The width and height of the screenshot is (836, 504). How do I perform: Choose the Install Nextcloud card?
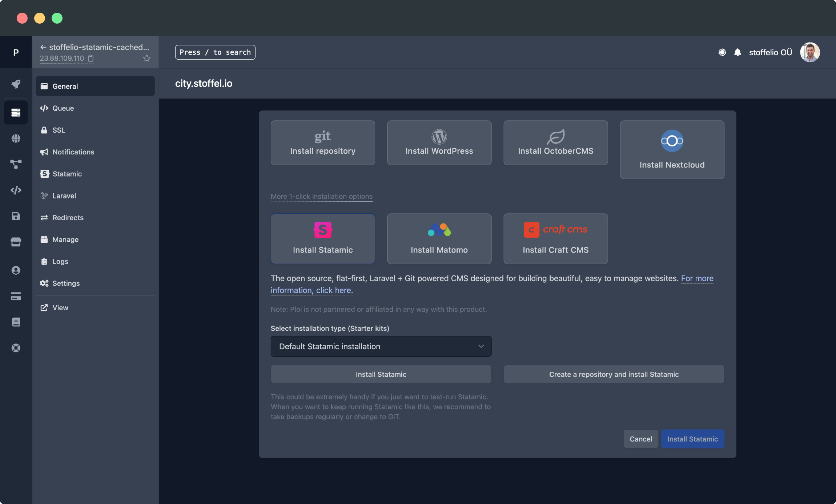672,150
